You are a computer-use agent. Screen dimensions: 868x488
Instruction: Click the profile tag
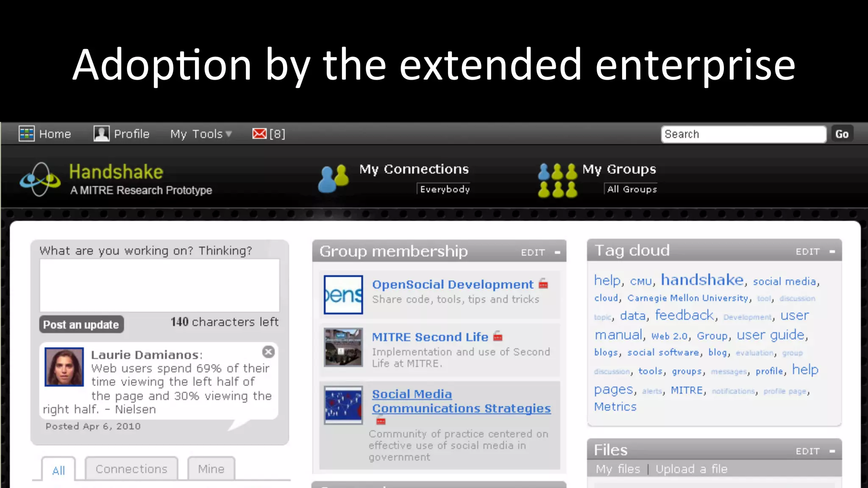tap(770, 371)
